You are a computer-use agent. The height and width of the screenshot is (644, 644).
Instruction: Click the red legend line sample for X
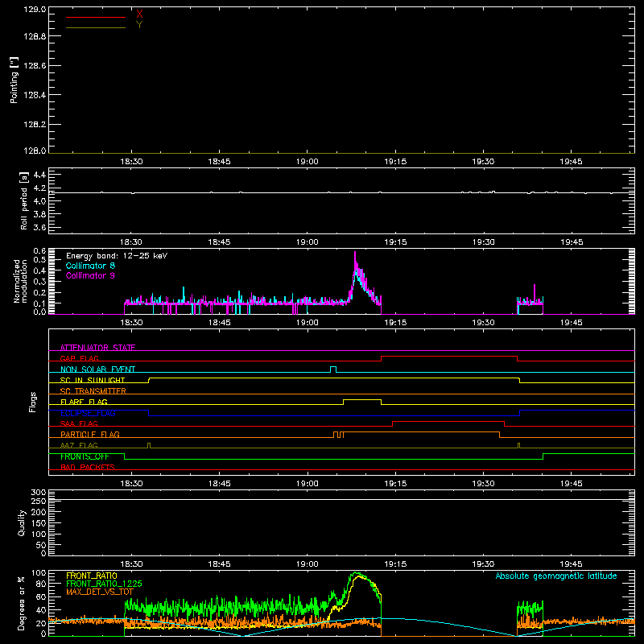(96, 17)
